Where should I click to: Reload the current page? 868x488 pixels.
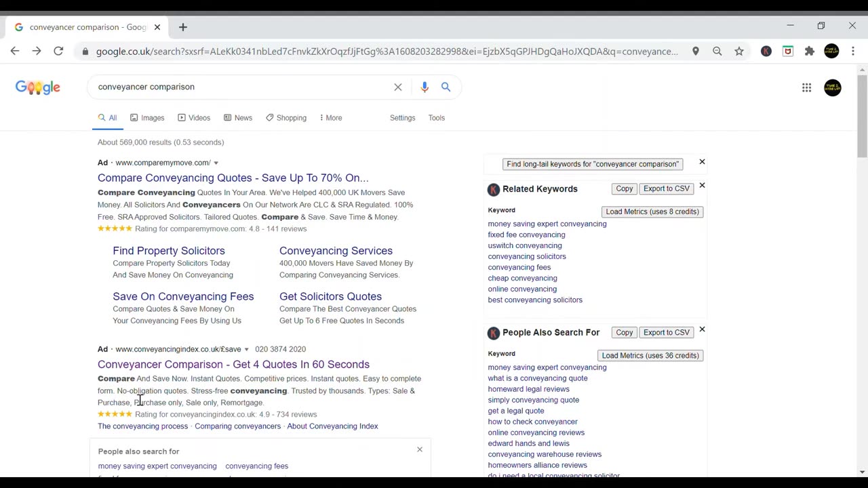tap(58, 51)
